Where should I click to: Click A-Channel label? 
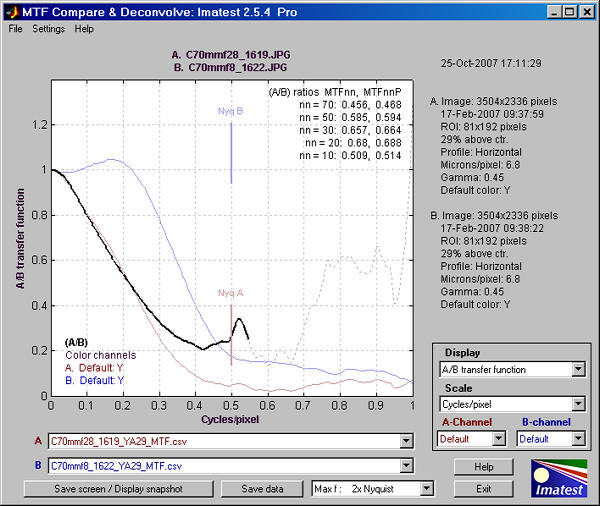(467, 422)
